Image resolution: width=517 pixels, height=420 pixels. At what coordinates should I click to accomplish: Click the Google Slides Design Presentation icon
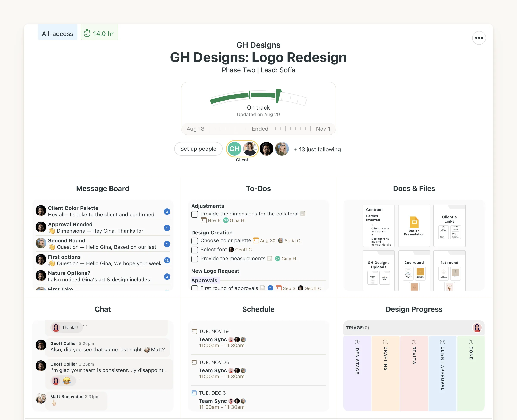click(414, 222)
